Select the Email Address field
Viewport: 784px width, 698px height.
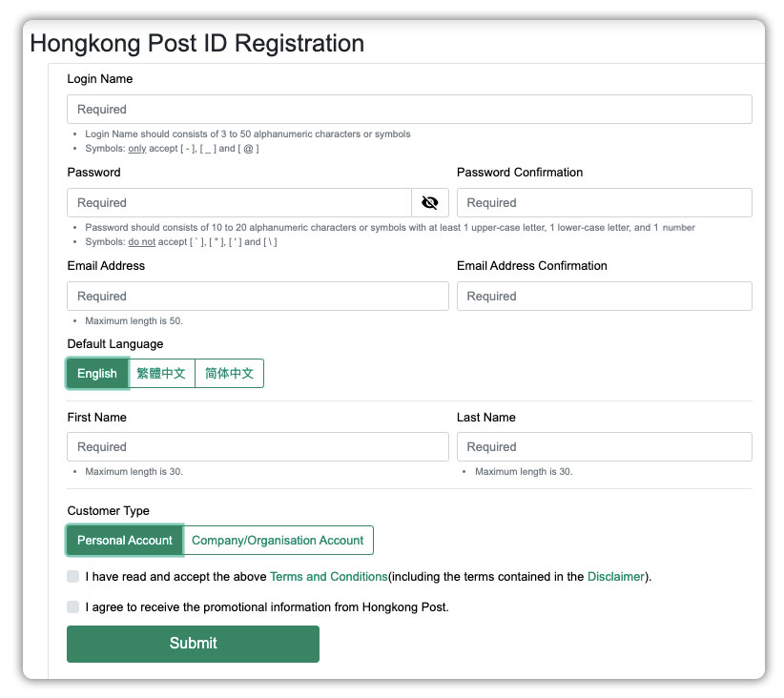tap(258, 297)
